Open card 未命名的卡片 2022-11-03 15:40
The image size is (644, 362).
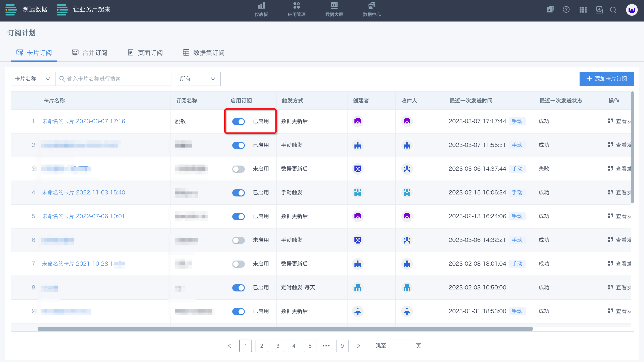point(83,192)
